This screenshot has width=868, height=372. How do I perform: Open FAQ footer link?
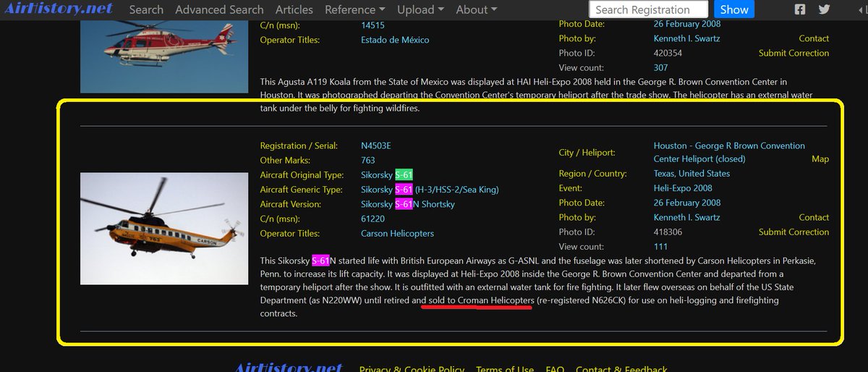tap(555, 369)
